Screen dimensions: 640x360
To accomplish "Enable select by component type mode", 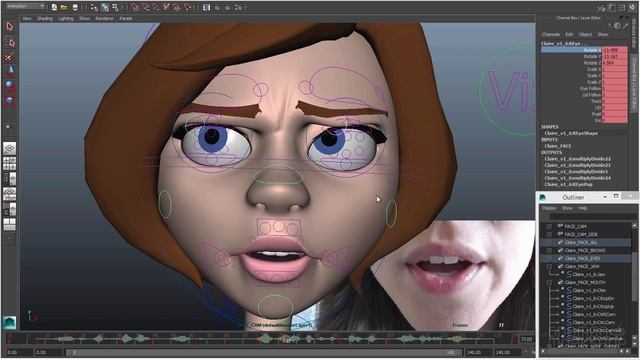I will 116,7.
